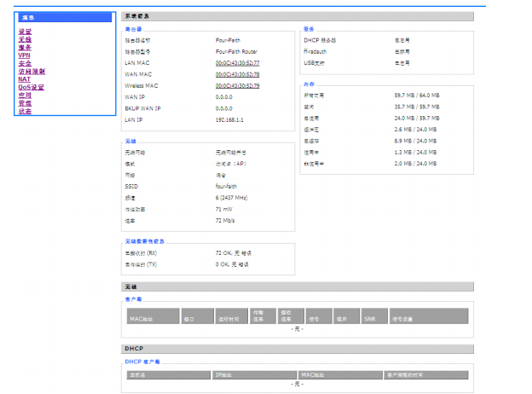The width and height of the screenshot is (532, 394).
Task: Click Wireless MAC address 00:0C:43:30:52:79
Action: click(x=238, y=86)
